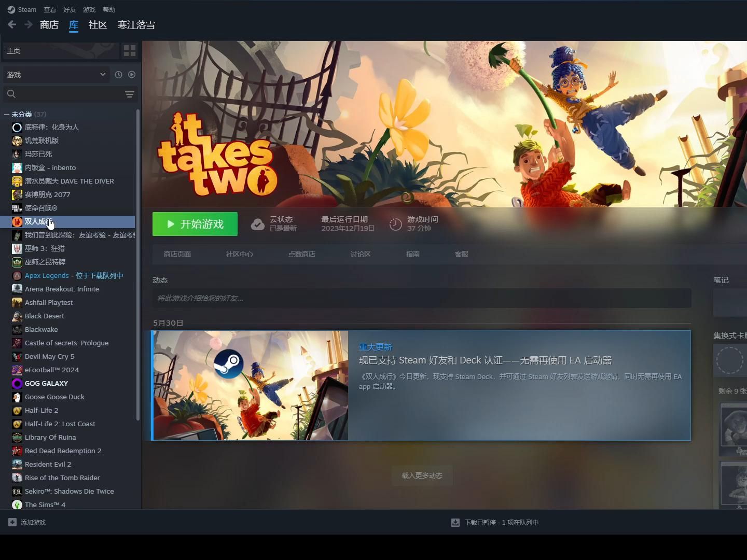Open the 帮助 menu
This screenshot has width=747, height=560.
[109, 9]
